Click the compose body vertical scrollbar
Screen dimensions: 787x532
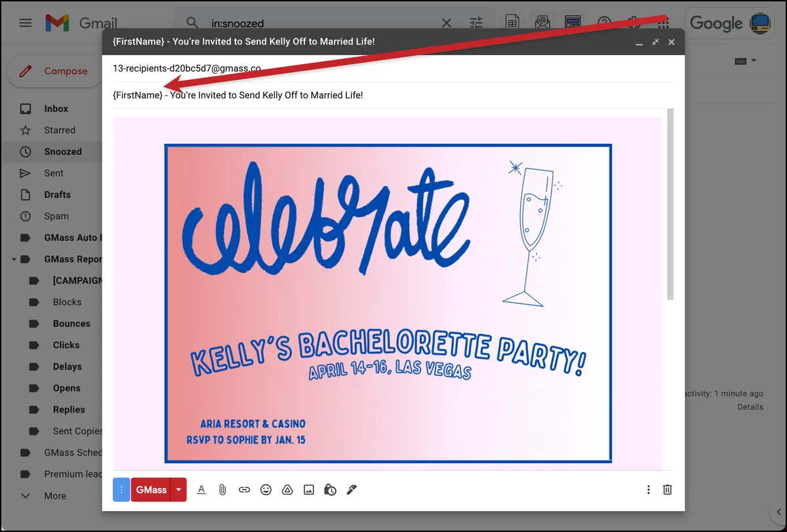tap(670, 204)
